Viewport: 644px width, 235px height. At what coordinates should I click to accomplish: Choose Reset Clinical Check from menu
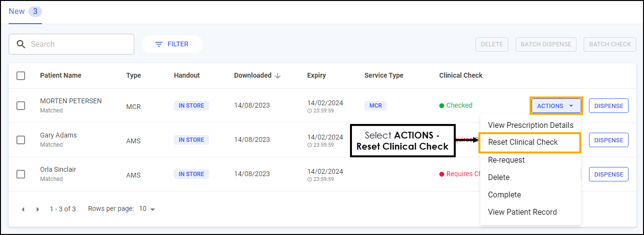click(x=523, y=142)
